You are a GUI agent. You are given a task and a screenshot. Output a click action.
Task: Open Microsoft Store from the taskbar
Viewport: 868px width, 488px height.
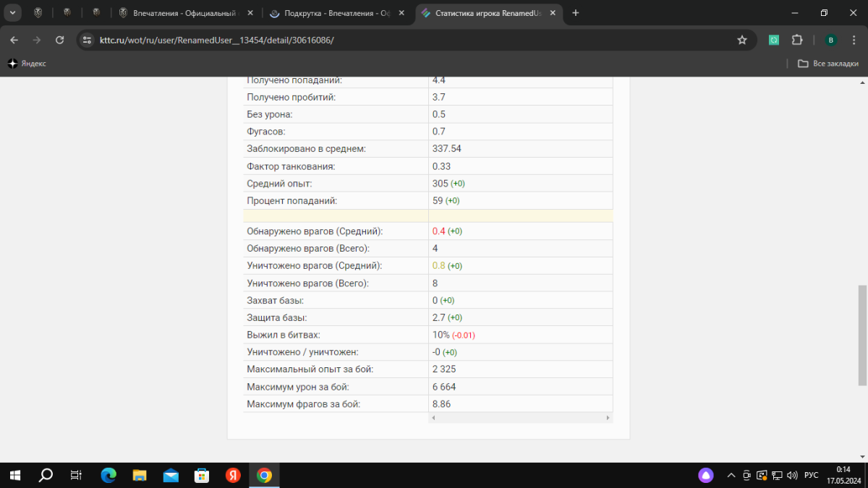click(202, 475)
